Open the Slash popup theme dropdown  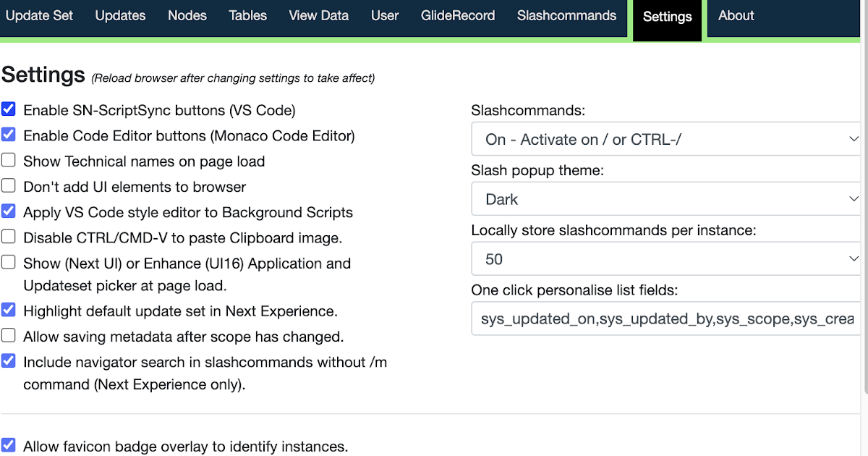click(x=665, y=198)
